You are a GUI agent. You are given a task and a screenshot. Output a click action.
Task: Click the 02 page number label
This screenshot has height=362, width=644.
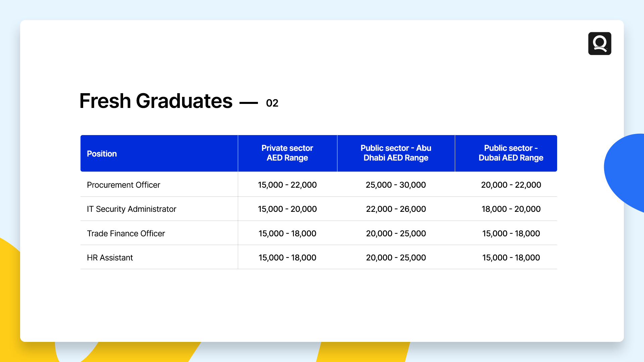pos(272,103)
